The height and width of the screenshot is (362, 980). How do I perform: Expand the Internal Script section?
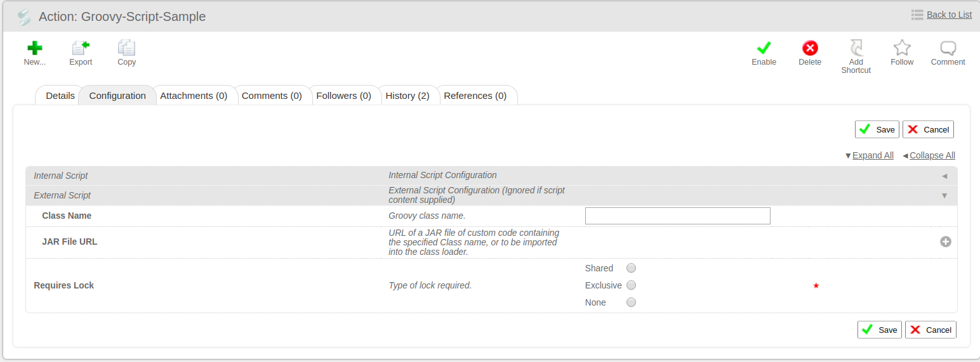point(944,176)
